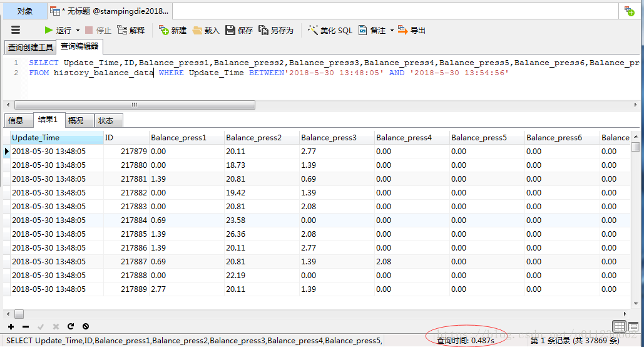Image resolution: width=644 pixels, height=347 pixels.
Task: Export results with the 导出 icon
Action: click(402, 30)
